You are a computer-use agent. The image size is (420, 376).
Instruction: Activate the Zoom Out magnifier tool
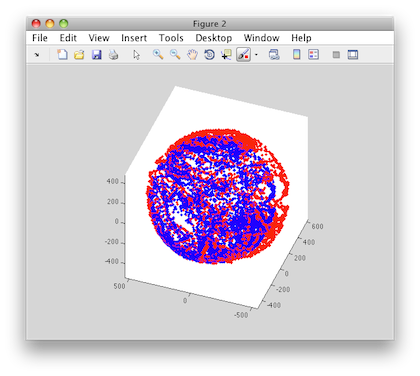coord(175,54)
